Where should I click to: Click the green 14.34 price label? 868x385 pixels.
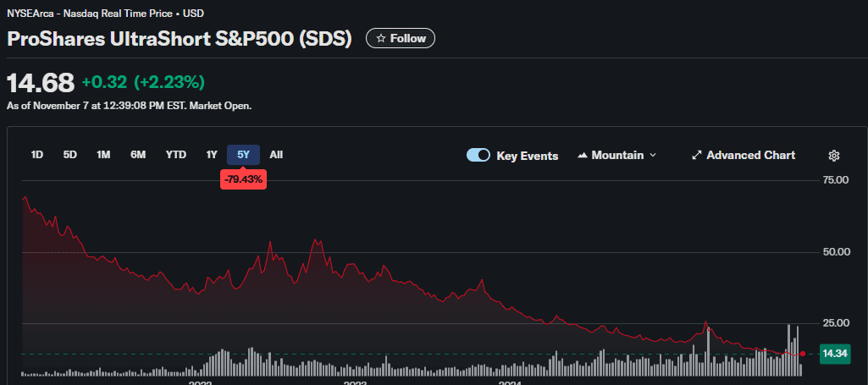pos(836,354)
